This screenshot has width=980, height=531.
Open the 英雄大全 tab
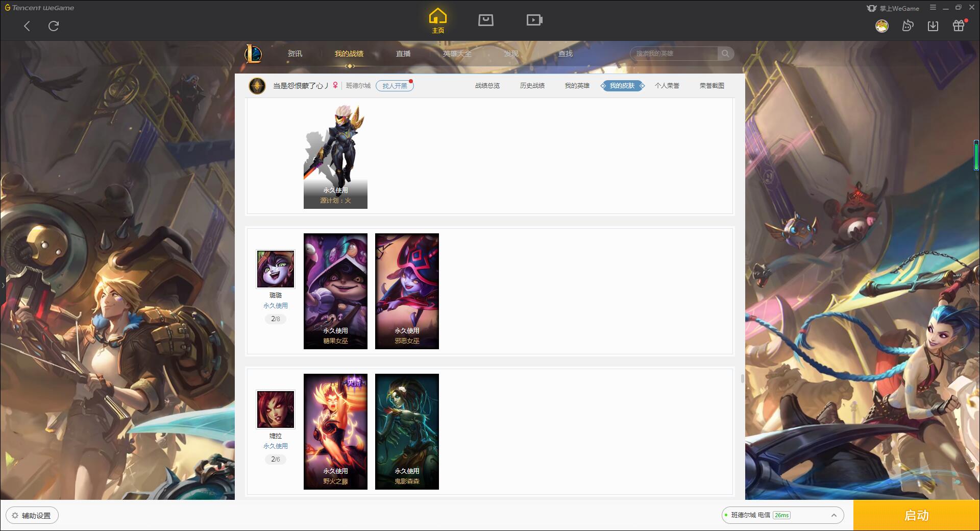[x=457, y=54]
